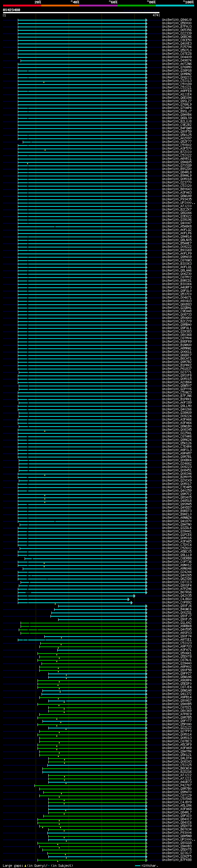Click the green ~80% identity legend segment
Viewport: 197px width, 868px height.
pyautogui.click(x=136, y=6)
